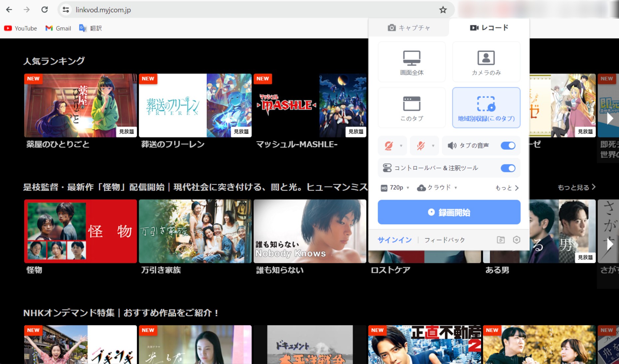The width and height of the screenshot is (619, 364).
Task: Open the Gmail bookmark
Action: point(58,28)
